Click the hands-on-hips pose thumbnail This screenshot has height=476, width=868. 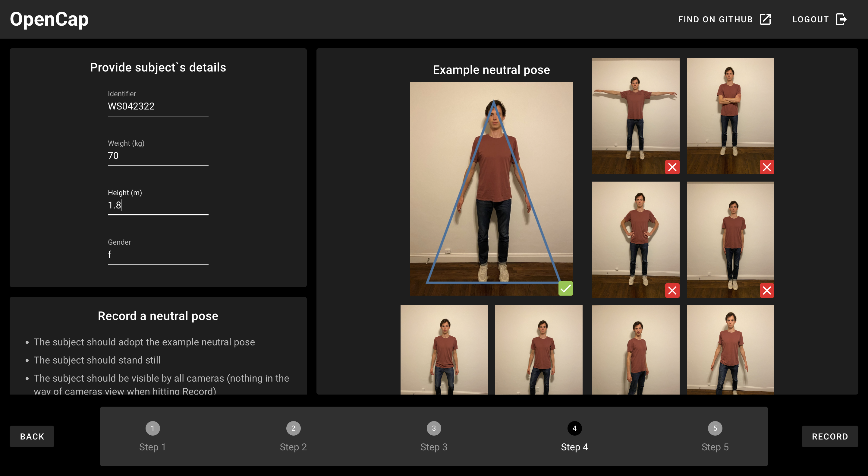(636, 240)
